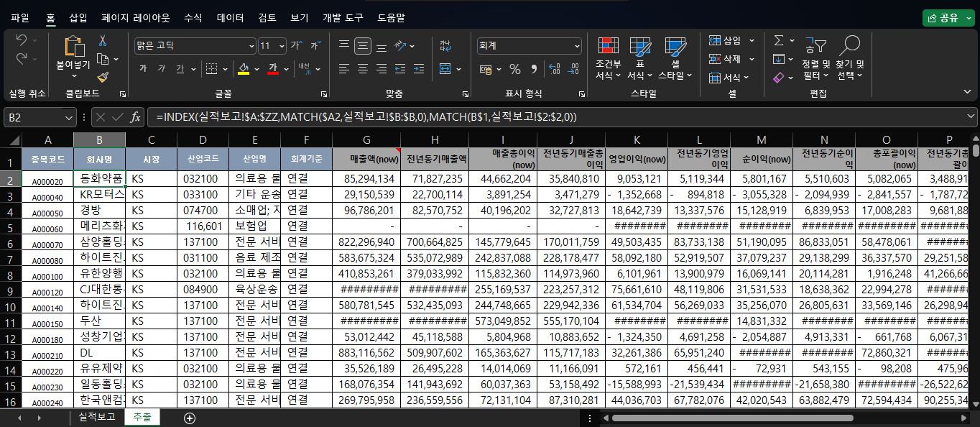The height and width of the screenshot is (427, 980).
Task: Open the font size 11 dropdown
Action: tap(282, 45)
